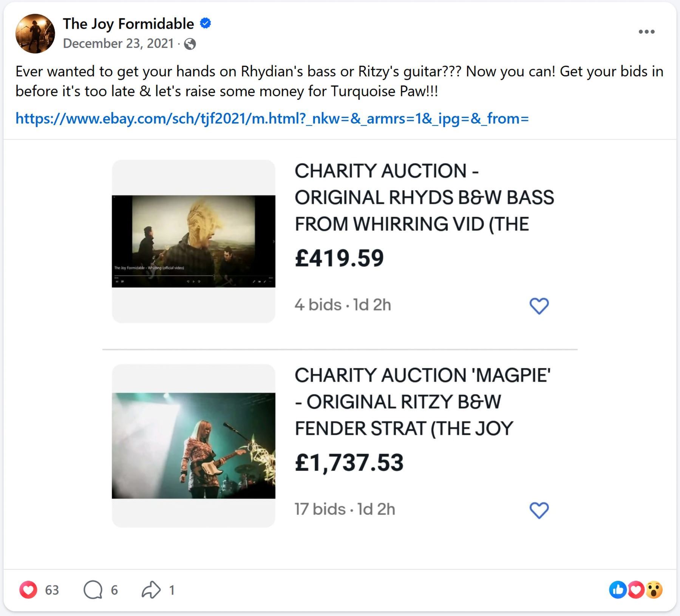Open the three-dot post options menu
The width and height of the screenshot is (680, 616).
click(646, 32)
